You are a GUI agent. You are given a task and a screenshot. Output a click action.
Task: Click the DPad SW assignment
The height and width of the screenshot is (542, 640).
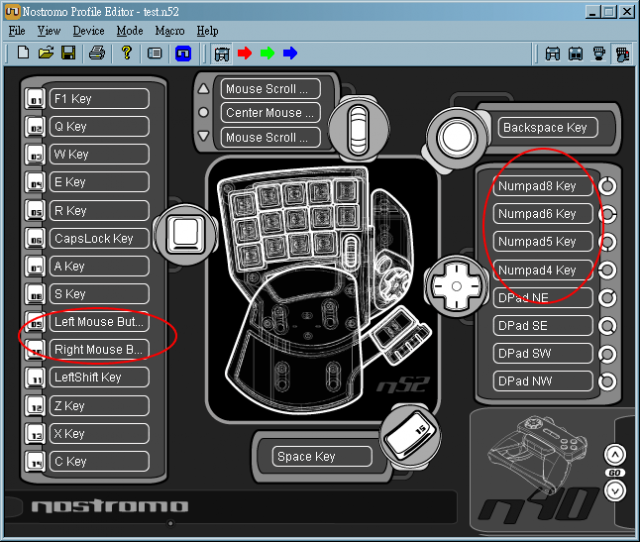543,353
